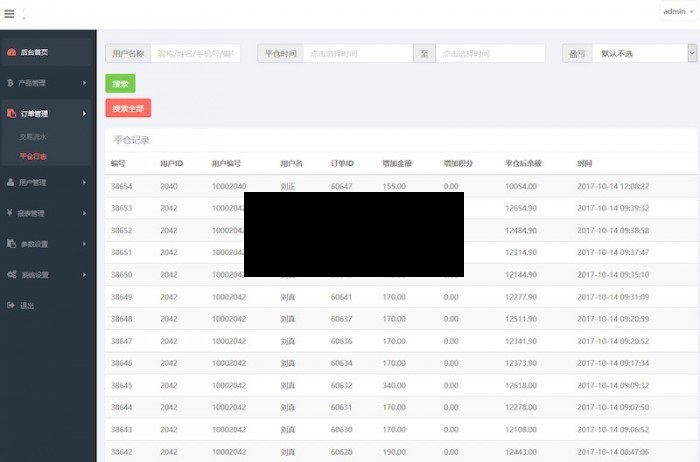
Task: Click the 报表管理 yen icon
Action: pyautogui.click(x=11, y=213)
